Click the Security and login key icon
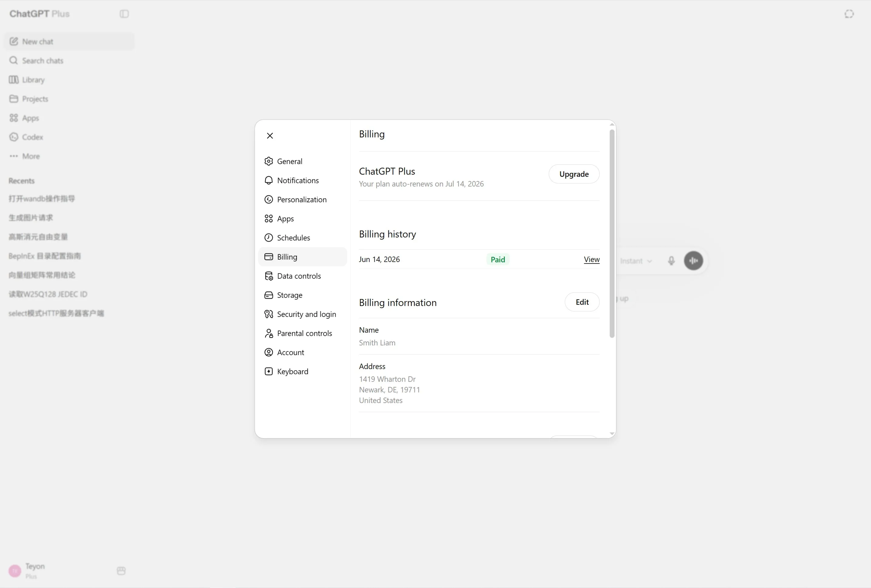 269,314
